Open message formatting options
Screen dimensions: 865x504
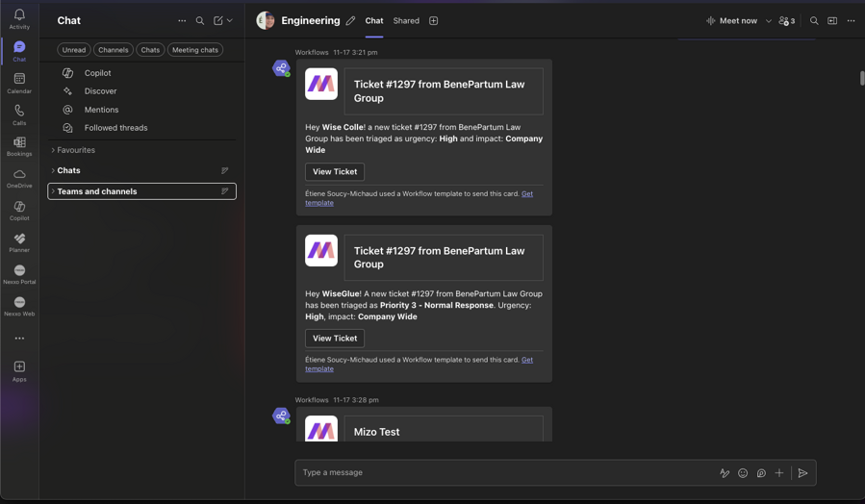point(725,472)
